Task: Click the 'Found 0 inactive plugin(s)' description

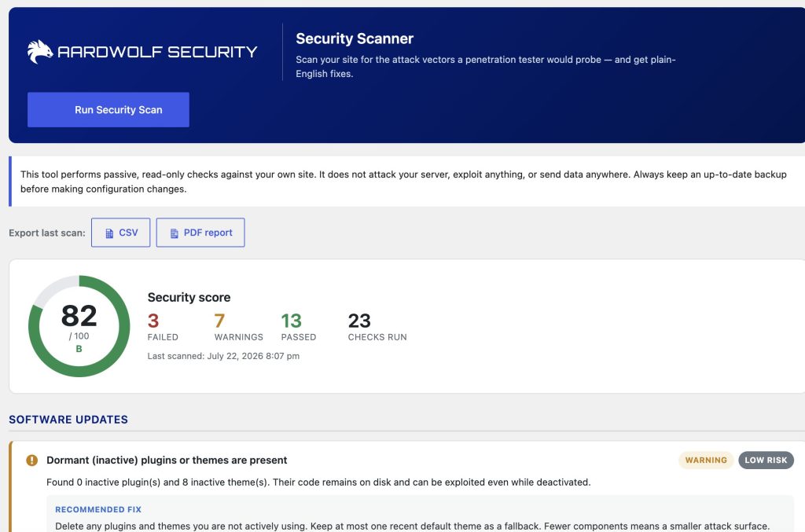Action: [318, 482]
